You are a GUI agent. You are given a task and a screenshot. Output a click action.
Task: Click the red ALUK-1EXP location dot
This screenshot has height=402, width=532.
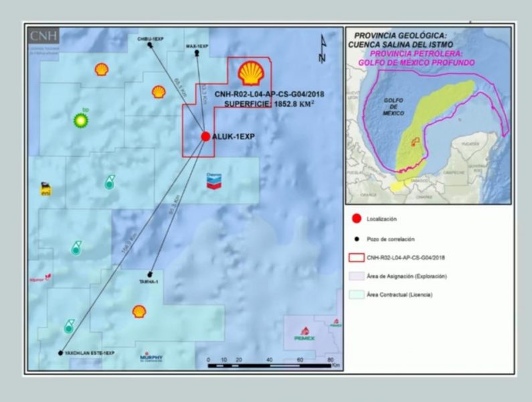coord(205,137)
